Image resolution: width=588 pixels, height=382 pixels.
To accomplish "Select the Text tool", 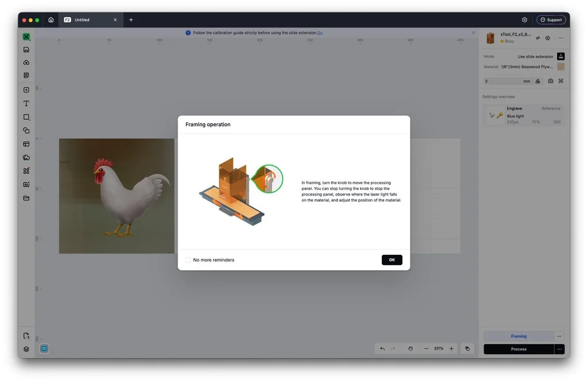I will pos(26,103).
